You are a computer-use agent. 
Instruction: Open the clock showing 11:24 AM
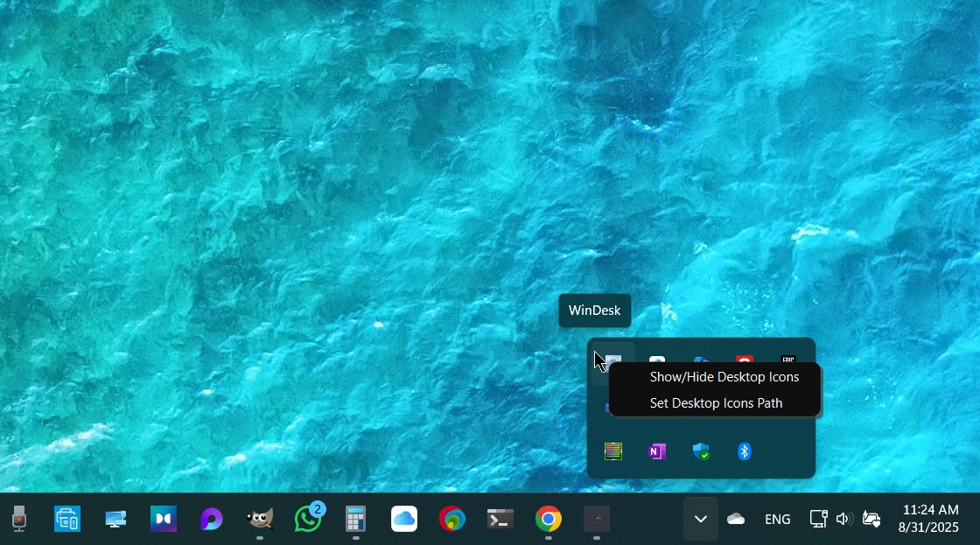(x=928, y=519)
